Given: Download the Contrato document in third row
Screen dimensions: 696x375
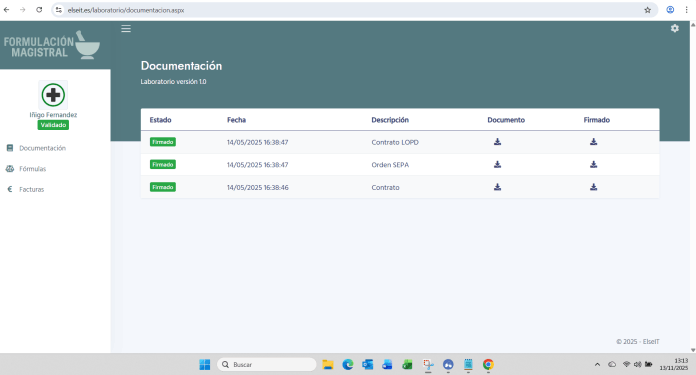Looking at the screenshot, I should coord(497,187).
